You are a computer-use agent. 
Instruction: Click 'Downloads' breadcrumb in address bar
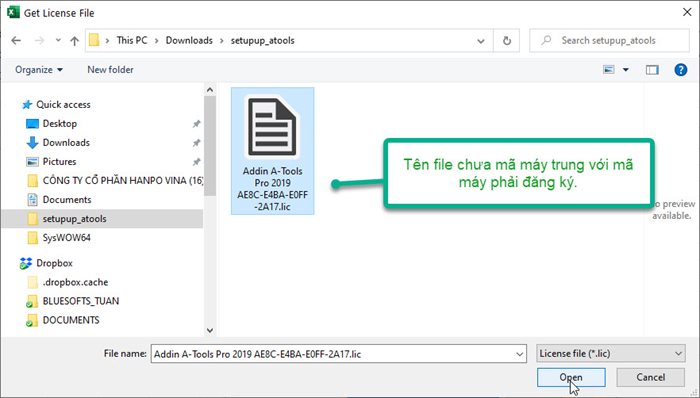[189, 40]
